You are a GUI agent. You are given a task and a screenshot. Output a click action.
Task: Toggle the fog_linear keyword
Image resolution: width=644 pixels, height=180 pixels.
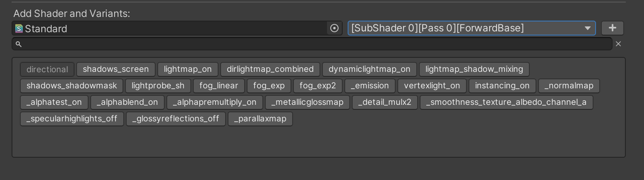click(x=219, y=86)
